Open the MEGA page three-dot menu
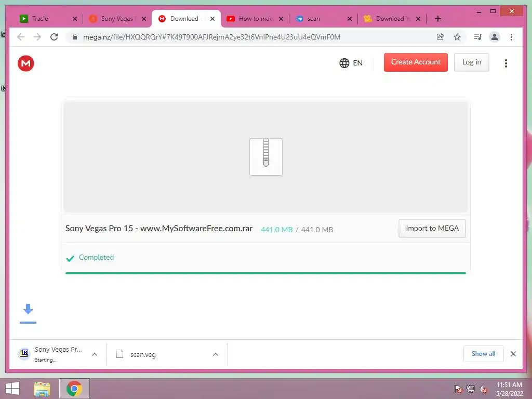Viewport: 532px width, 399px height. (x=506, y=63)
